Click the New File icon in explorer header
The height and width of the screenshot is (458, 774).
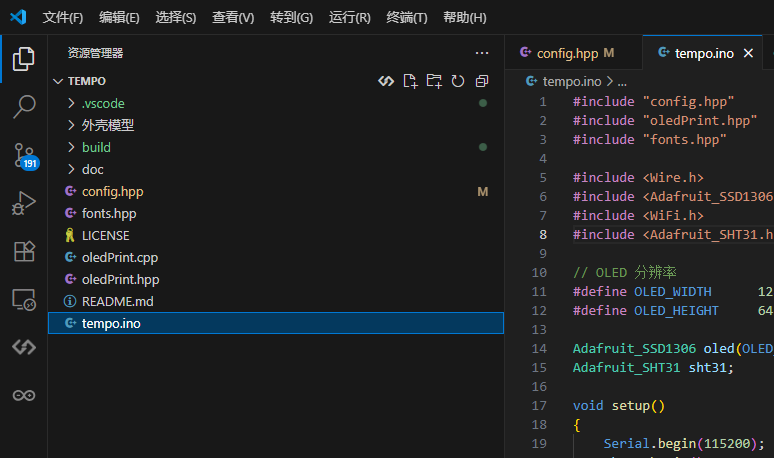410,81
